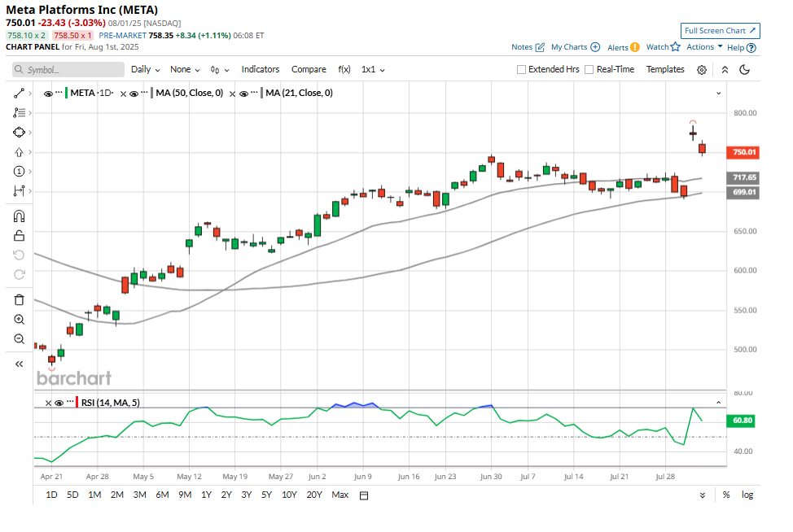
Task: Click the RSI red color bar
Action: [x=77, y=403]
